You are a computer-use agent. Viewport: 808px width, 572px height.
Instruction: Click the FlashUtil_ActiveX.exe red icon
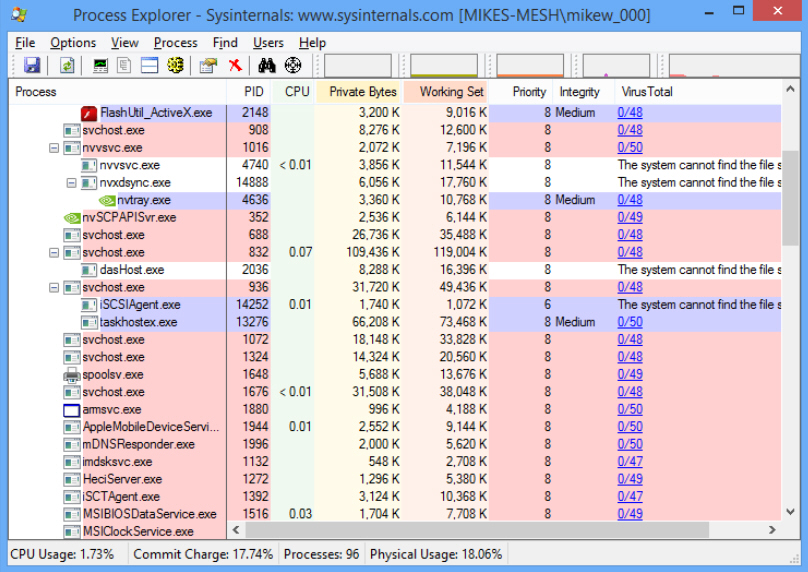click(89, 113)
